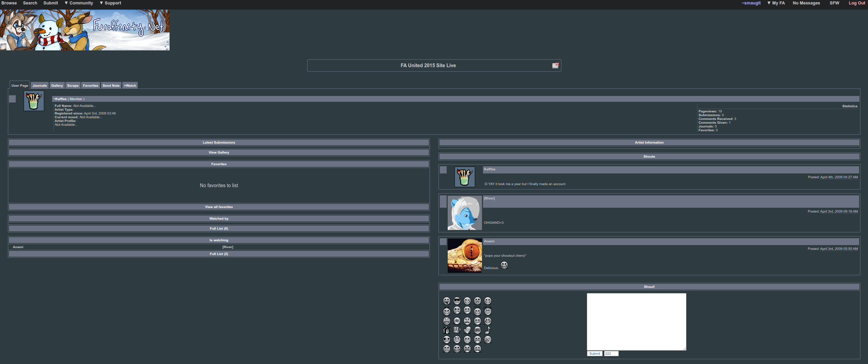Insert the laughing-with-tears smiley
The width and height of the screenshot is (868, 364).
pos(447,321)
